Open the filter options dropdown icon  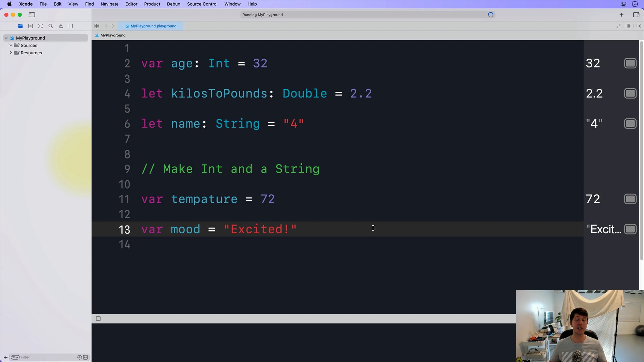pos(15,357)
